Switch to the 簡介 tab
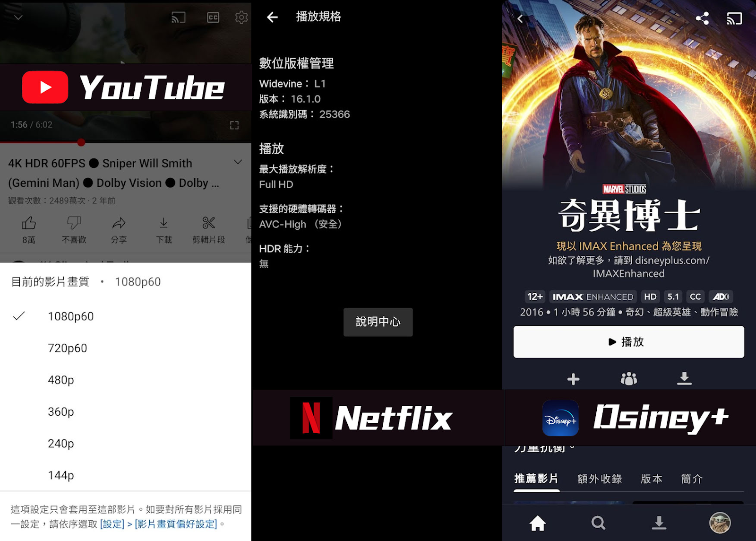The image size is (756, 541). click(x=692, y=479)
